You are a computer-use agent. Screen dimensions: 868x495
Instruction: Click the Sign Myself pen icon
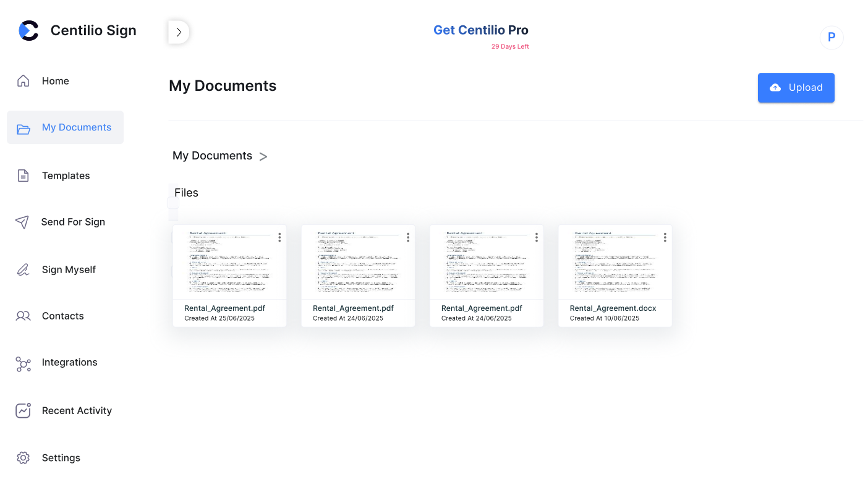point(23,269)
